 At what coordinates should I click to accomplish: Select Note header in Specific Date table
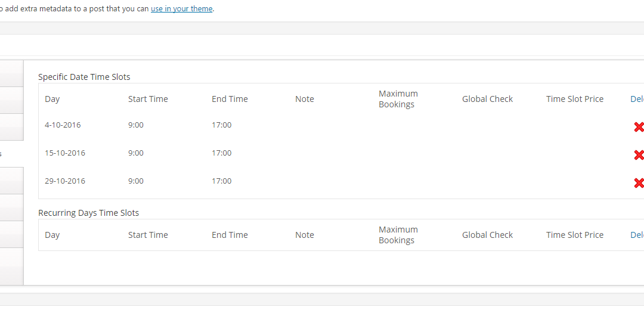tap(304, 99)
